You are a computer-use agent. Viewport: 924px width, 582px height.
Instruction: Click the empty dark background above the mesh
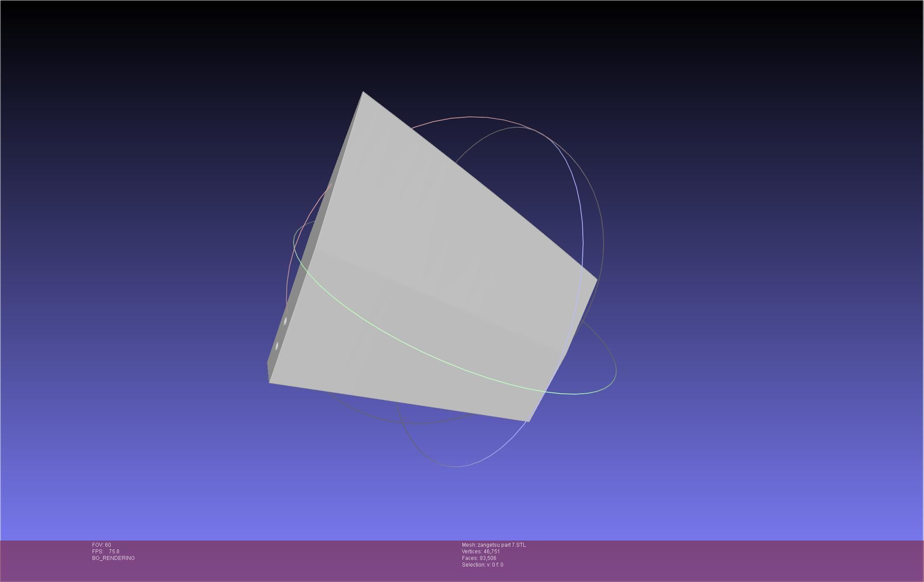pyautogui.click(x=441, y=44)
